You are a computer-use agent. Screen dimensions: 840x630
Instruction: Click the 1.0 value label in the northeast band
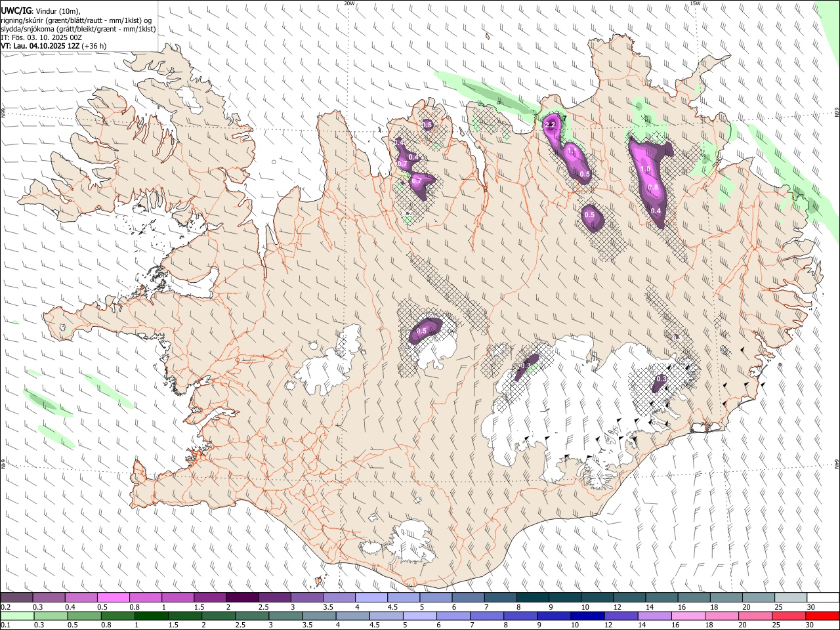[645, 169]
